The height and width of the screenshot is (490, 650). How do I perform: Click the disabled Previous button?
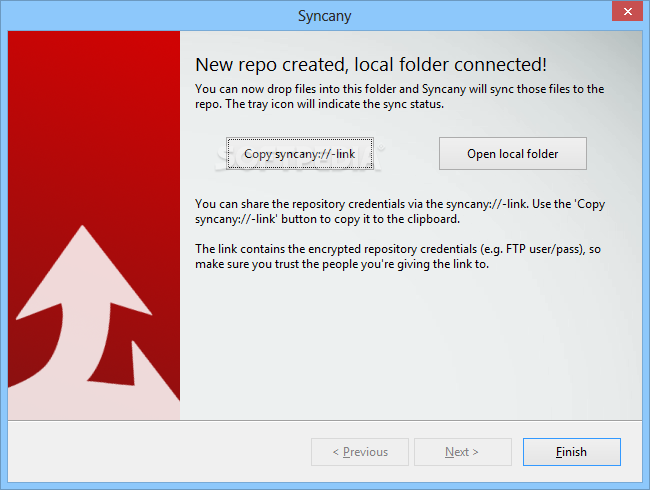coord(360,452)
